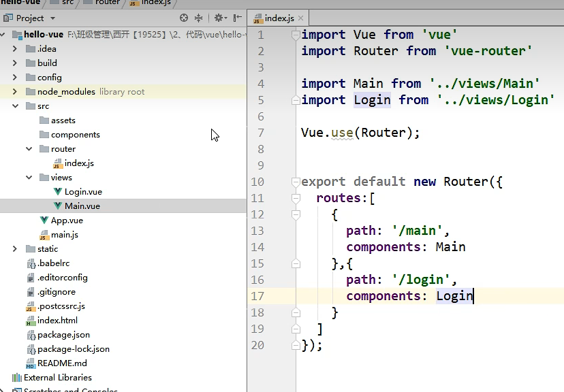Select the hello-vue project root
This screenshot has height=392, width=564.
point(44,35)
